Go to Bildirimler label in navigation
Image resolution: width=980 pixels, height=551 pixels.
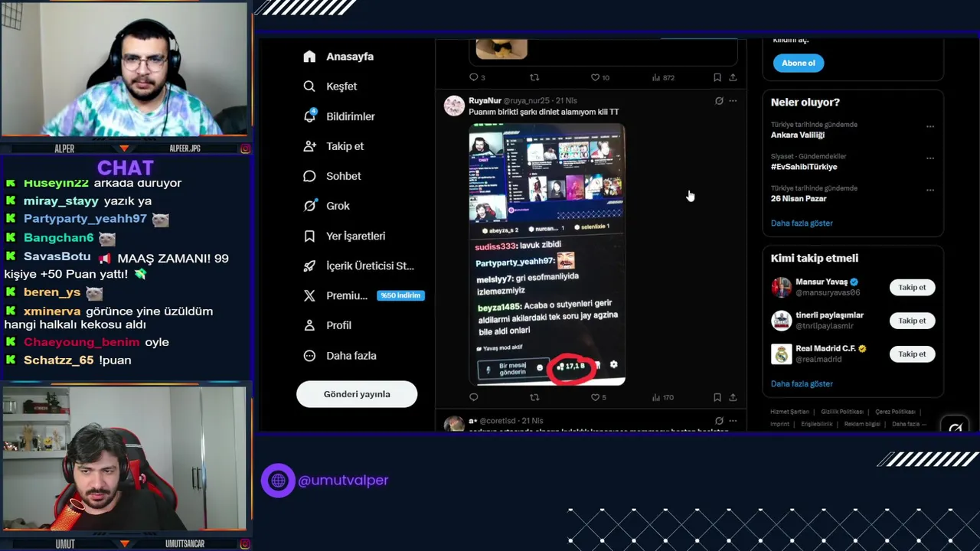pyautogui.click(x=351, y=116)
